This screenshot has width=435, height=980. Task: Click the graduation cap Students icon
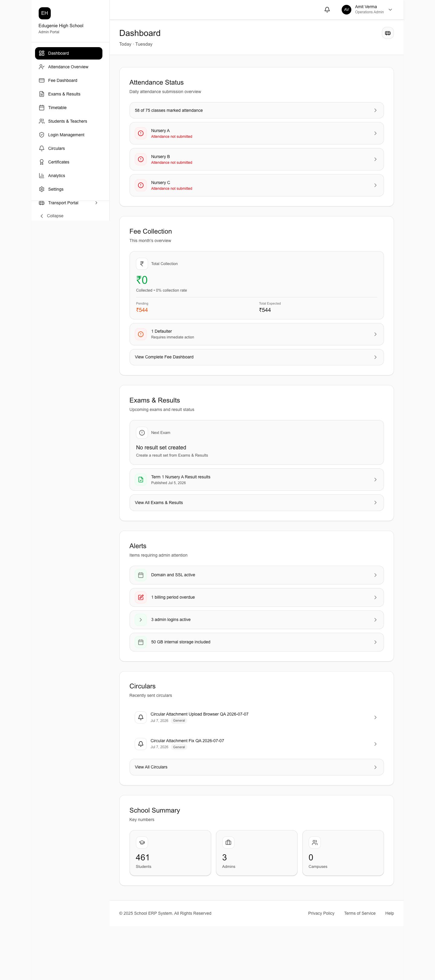(142, 843)
